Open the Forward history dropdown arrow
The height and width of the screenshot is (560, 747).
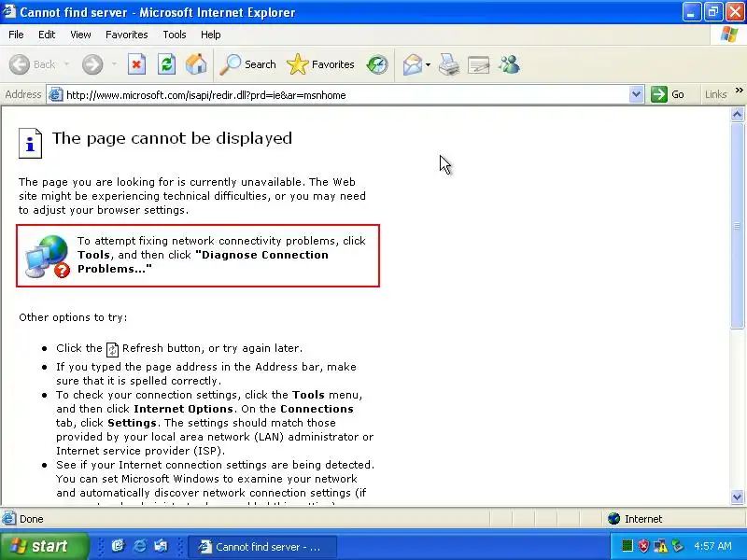click(x=114, y=64)
